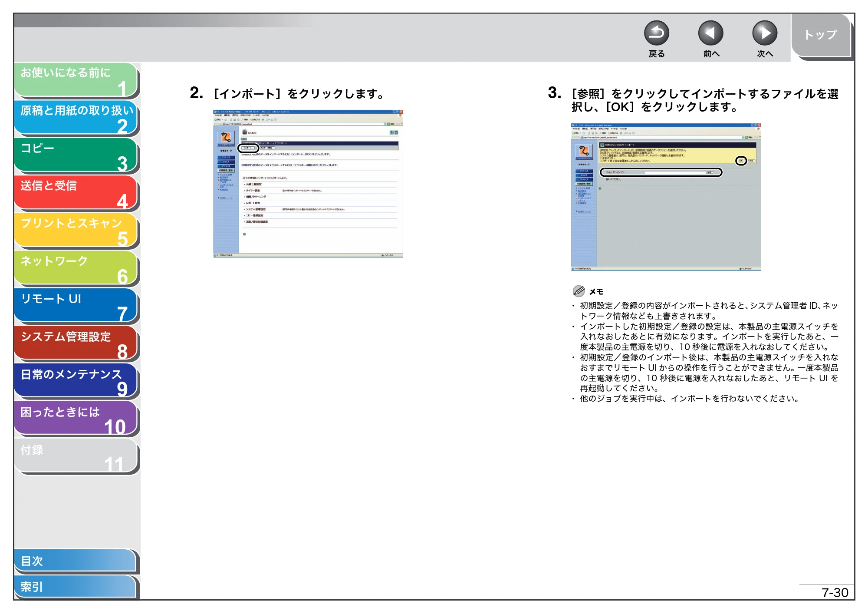Open the トップ tab

(820, 35)
